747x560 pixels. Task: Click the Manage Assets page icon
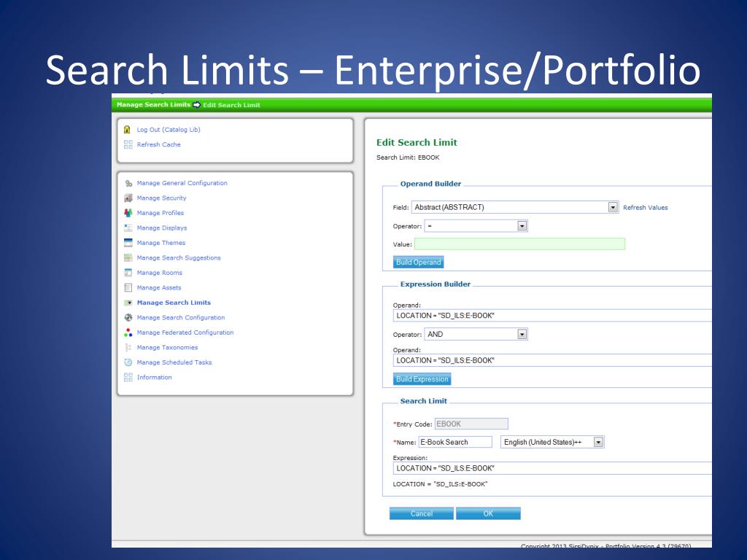(128, 287)
